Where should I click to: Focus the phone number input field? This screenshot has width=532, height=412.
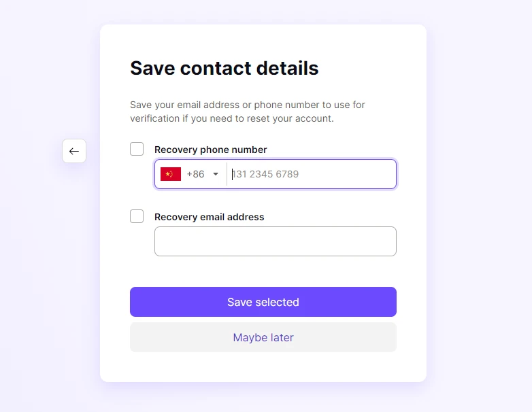pyautogui.click(x=312, y=174)
